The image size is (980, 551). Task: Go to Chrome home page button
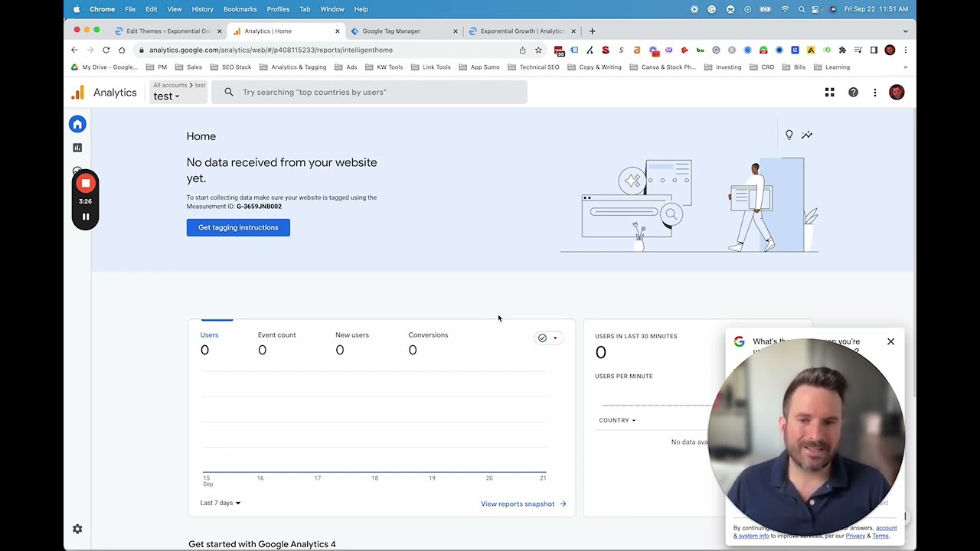point(122,50)
